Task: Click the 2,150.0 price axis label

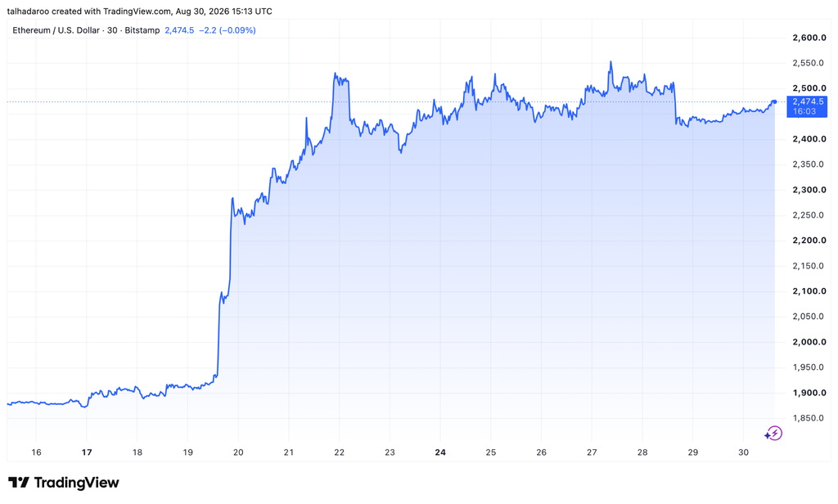Action: (x=809, y=266)
